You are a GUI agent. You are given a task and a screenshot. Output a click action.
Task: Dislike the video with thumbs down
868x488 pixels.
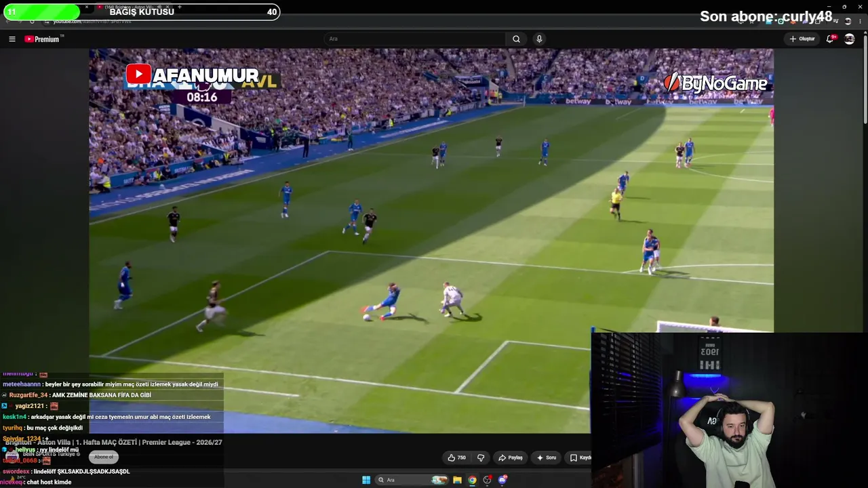coord(481,457)
